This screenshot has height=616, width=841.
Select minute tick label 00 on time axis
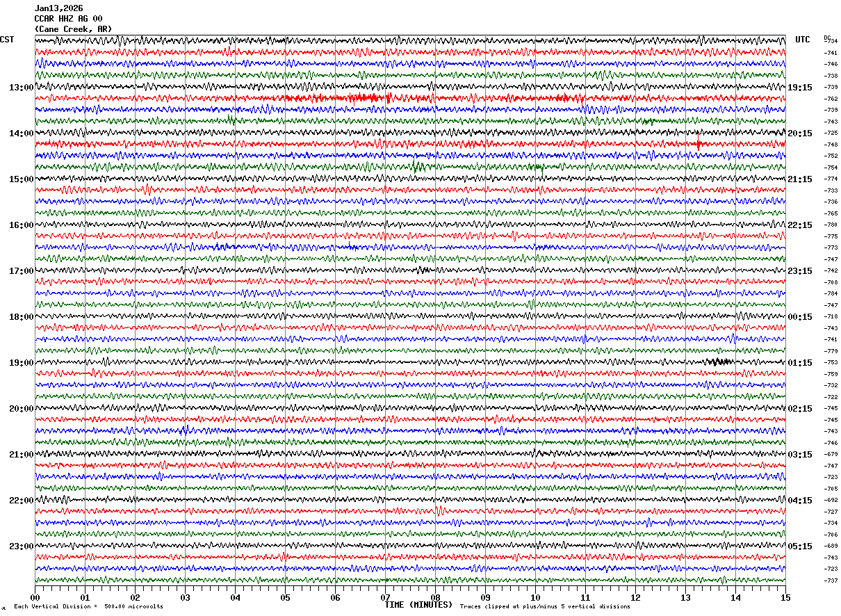35,597
